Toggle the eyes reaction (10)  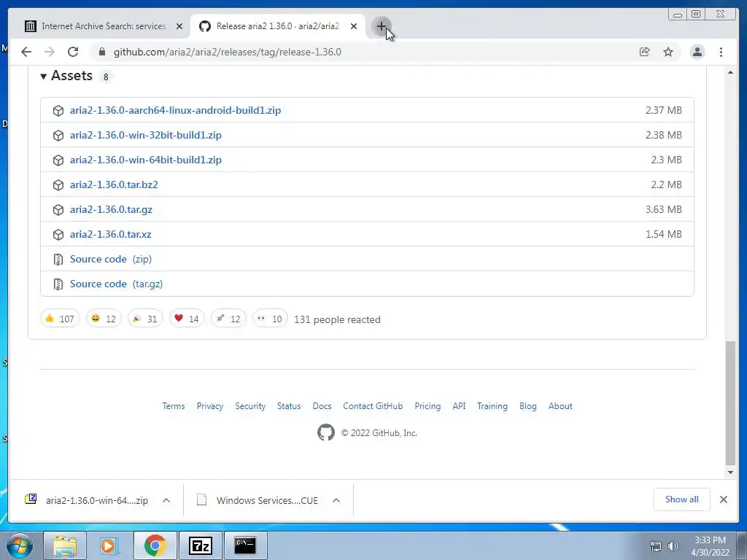[270, 319]
